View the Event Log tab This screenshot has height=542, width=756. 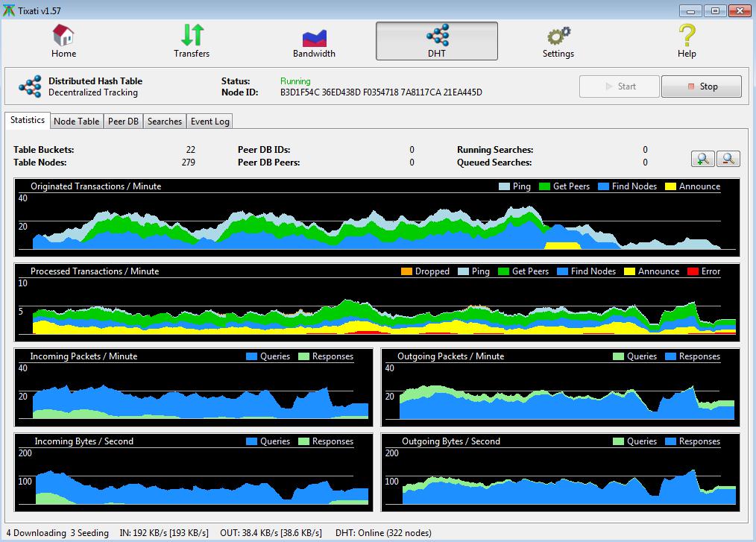tap(210, 122)
